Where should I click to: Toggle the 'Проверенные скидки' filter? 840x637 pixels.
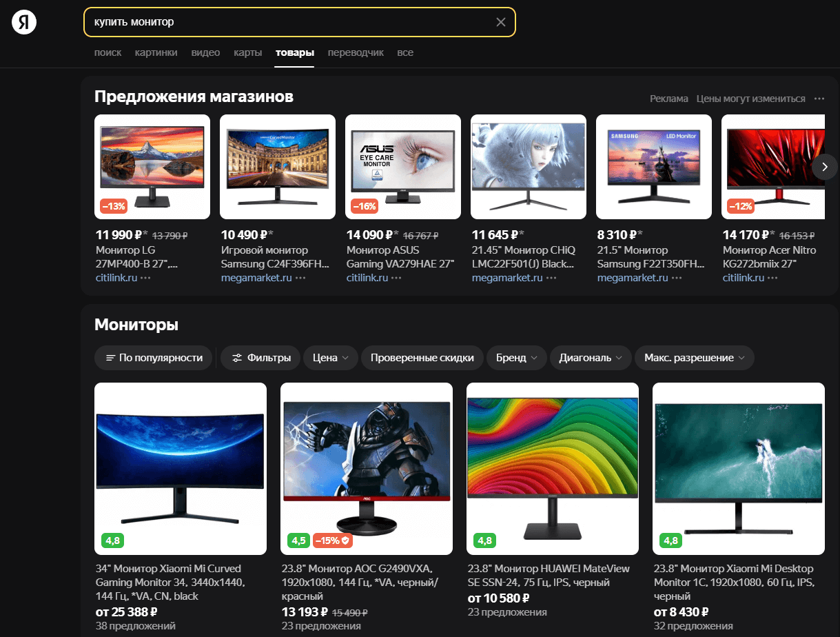click(422, 358)
